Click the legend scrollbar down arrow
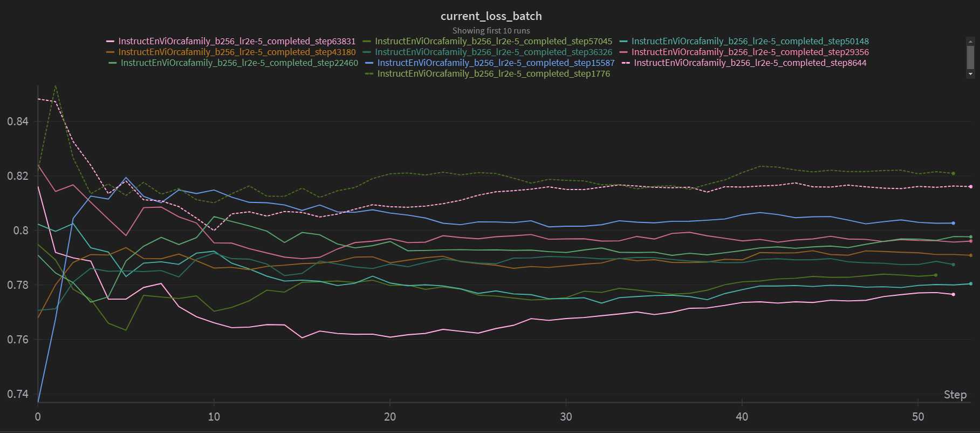Screen dimensions: 980x433 pyautogui.click(x=970, y=74)
